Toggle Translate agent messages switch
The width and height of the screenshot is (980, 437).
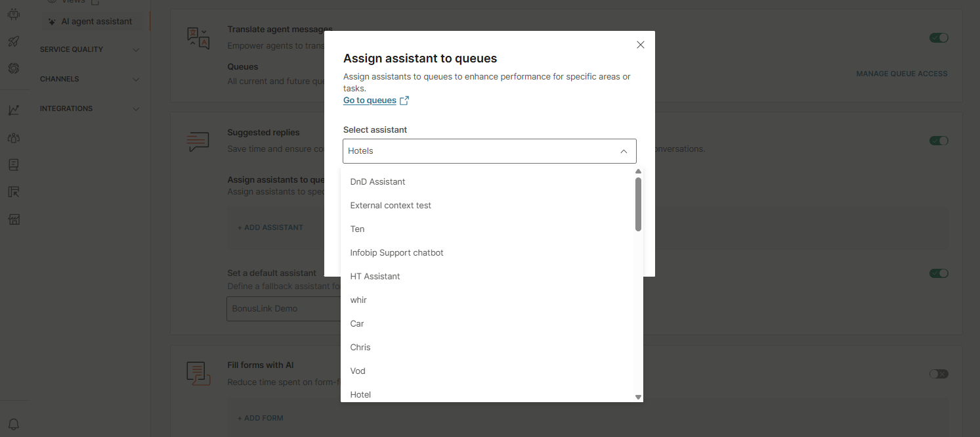point(939,38)
